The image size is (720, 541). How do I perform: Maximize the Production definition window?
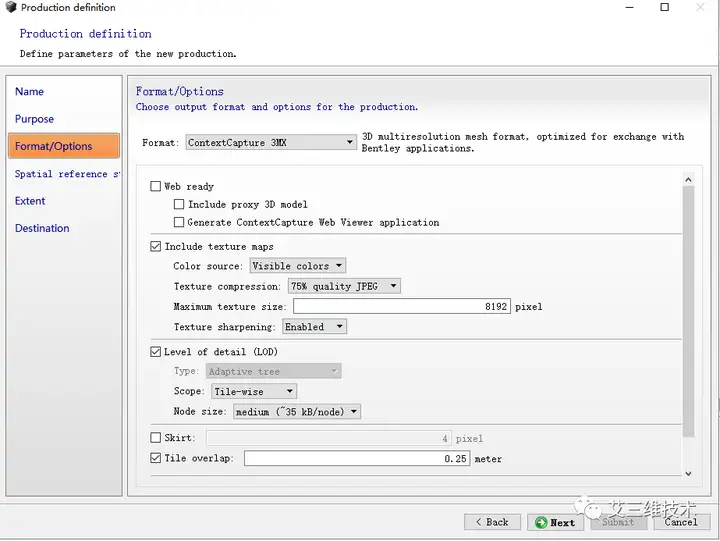(664, 7)
